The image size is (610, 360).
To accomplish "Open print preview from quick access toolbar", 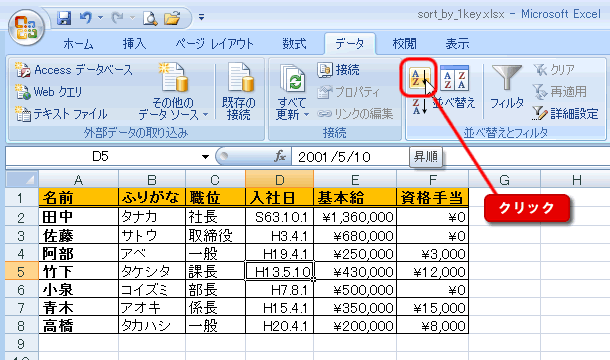I will [150, 18].
